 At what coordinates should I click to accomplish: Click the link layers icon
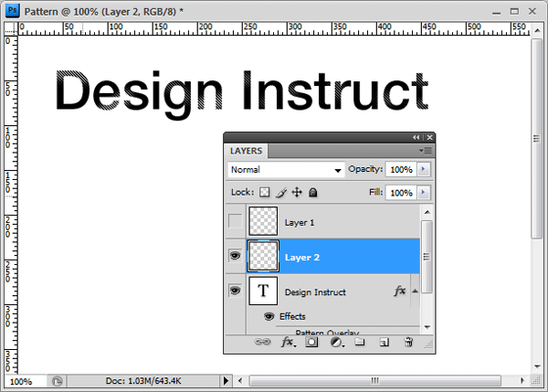(262, 342)
